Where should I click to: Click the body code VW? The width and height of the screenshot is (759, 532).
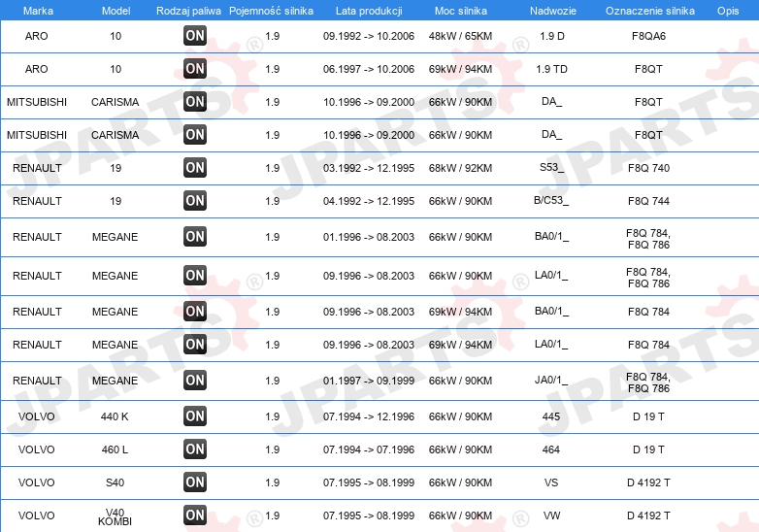pos(551,515)
